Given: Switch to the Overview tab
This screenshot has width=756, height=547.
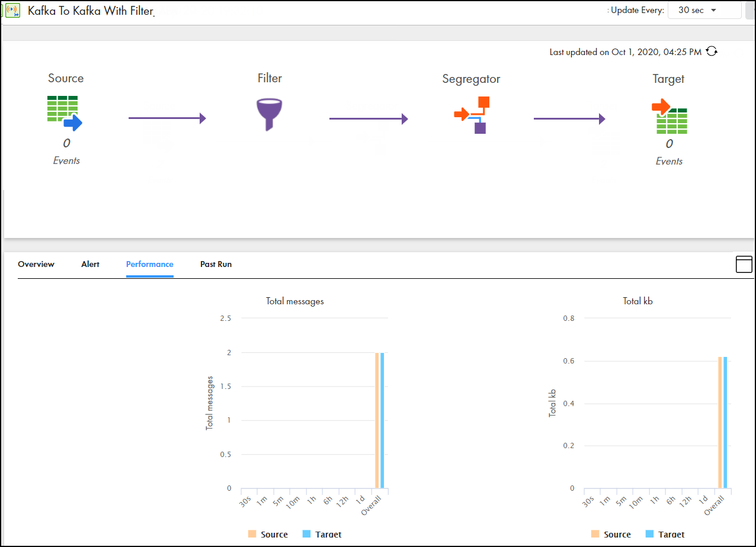Looking at the screenshot, I should (36, 264).
